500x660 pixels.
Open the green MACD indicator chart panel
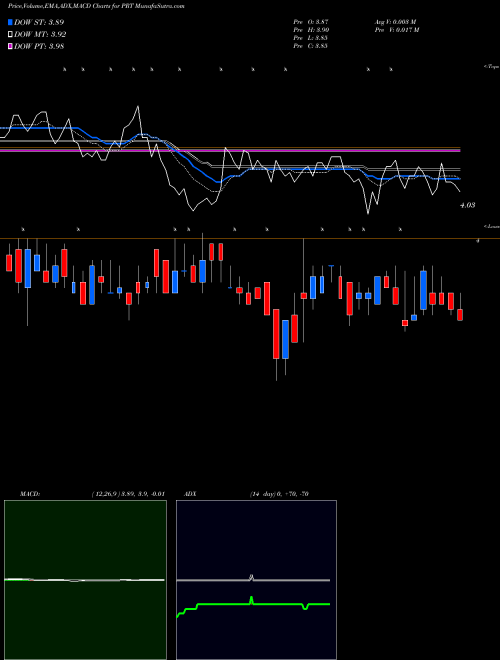pos(85,580)
